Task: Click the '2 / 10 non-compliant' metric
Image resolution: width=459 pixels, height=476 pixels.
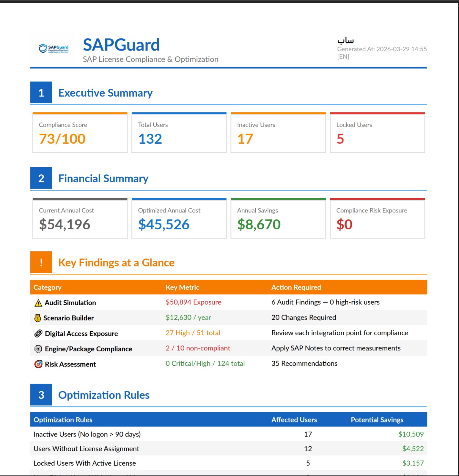Action: point(198,348)
